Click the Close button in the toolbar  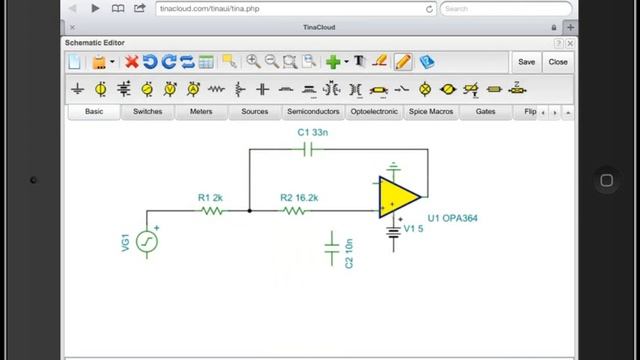(x=558, y=62)
